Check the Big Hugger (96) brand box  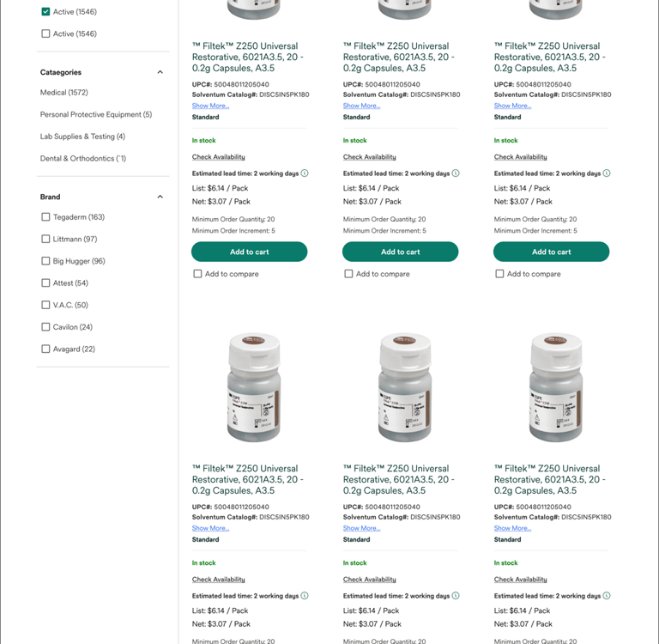pos(45,261)
